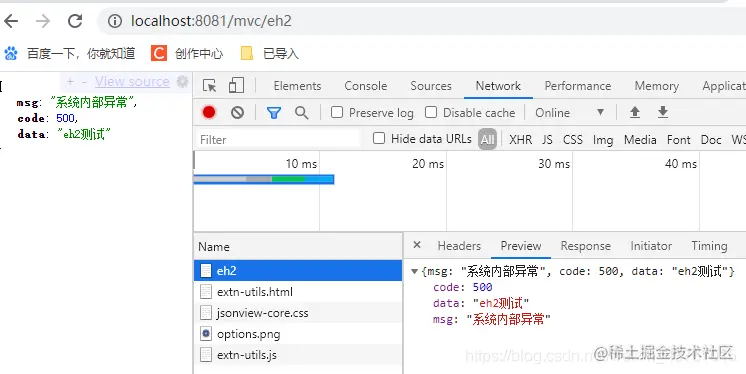Screen dimensions: 746x374
Task: Switch to the Console tab
Action: pyautogui.click(x=365, y=86)
